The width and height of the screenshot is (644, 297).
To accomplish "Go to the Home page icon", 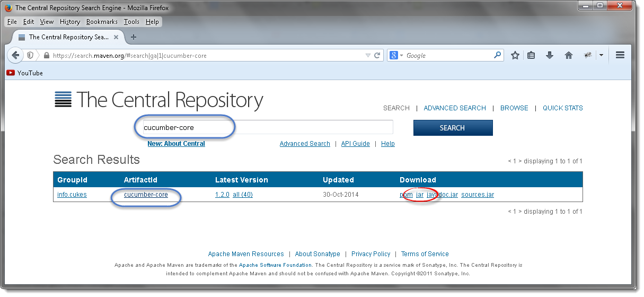I will point(569,55).
